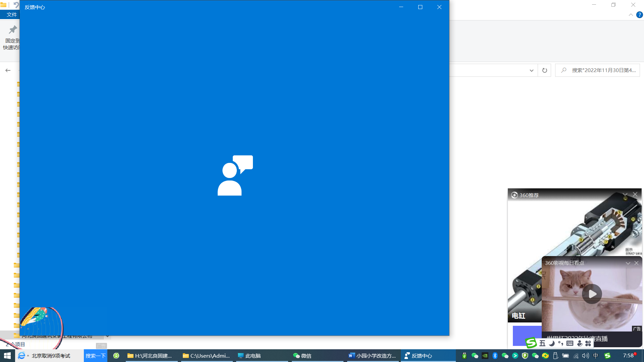Open the 文件 menu tab
Viewport: 644px width, 362px height.
pyautogui.click(x=11, y=15)
